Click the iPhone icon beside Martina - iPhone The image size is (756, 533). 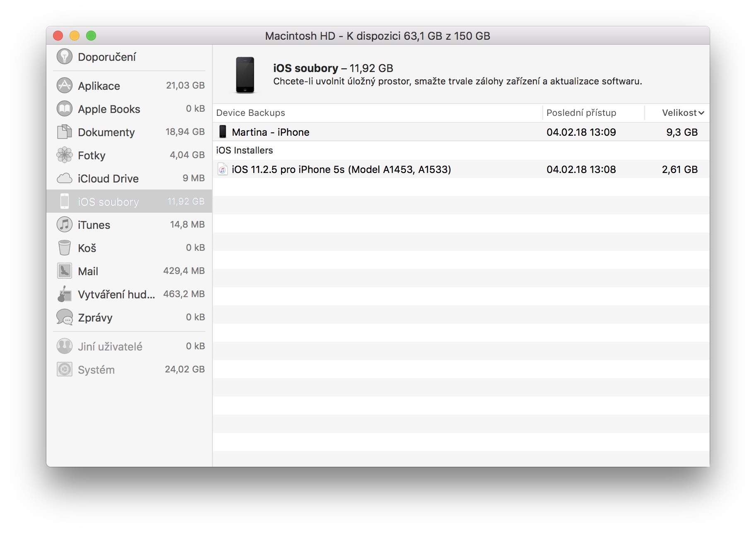(x=223, y=132)
